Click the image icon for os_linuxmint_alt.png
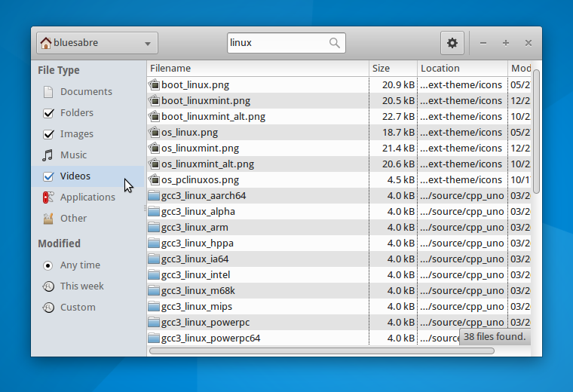 tap(155, 164)
